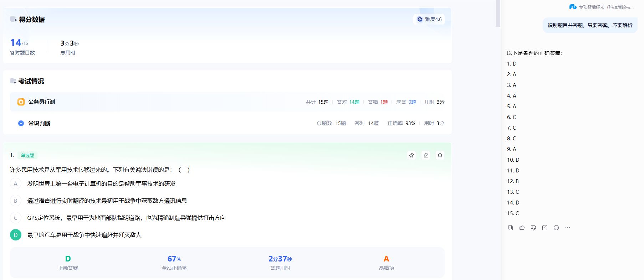The image size is (644, 280).
Task: Collapse the 常识判断 section chevron
Action: (x=21, y=123)
